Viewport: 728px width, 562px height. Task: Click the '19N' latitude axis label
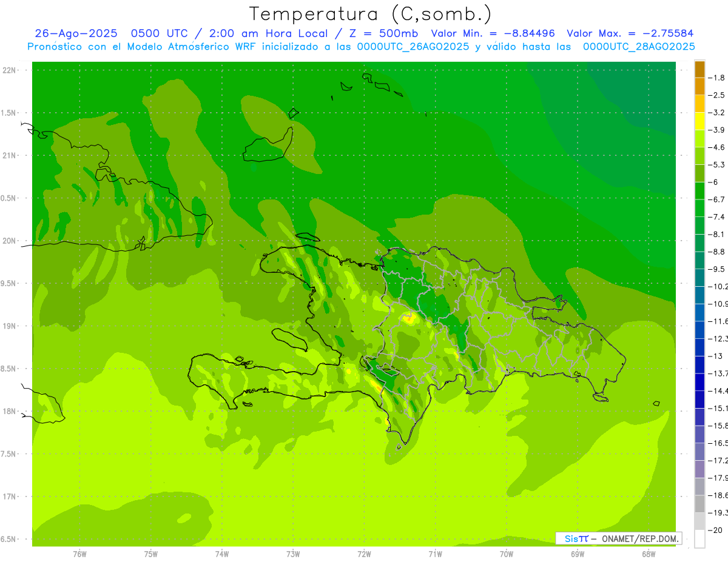(x=9, y=326)
